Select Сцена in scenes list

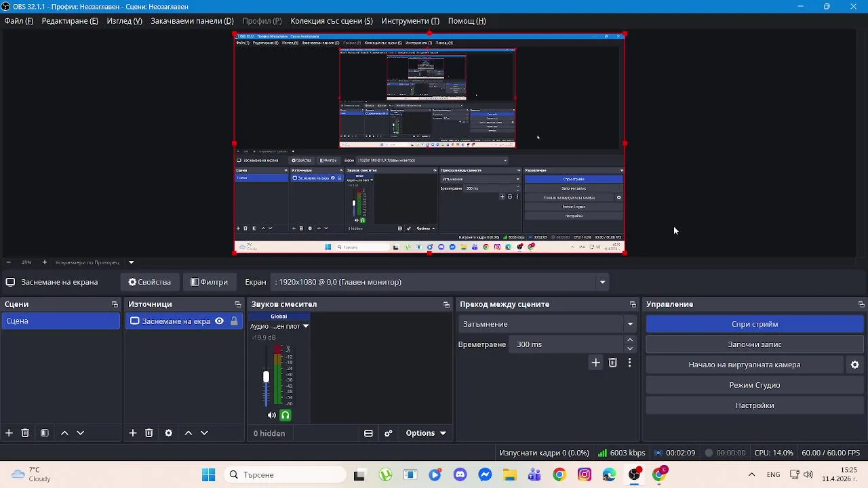pos(60,321)
